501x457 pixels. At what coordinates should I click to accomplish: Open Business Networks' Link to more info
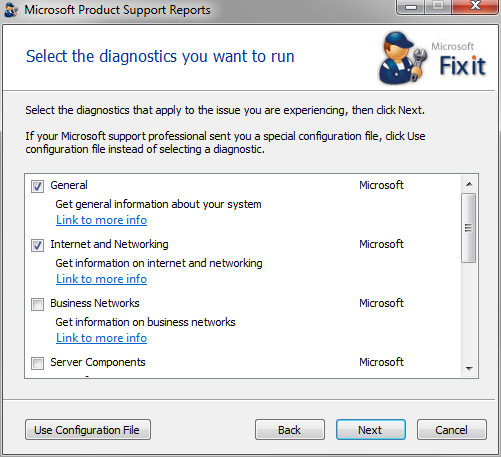tap(101, 338)
